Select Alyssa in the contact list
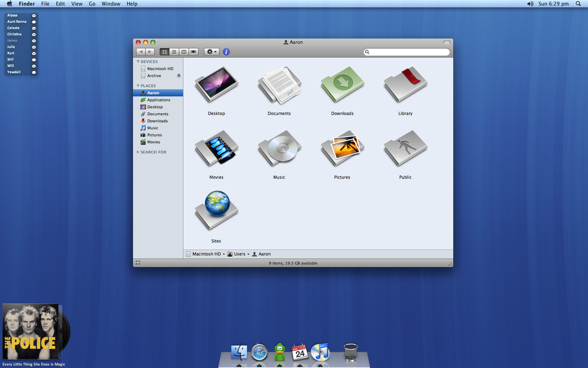Image resolution: width=588 pixels, height=368 pixels. pos(21,15)
